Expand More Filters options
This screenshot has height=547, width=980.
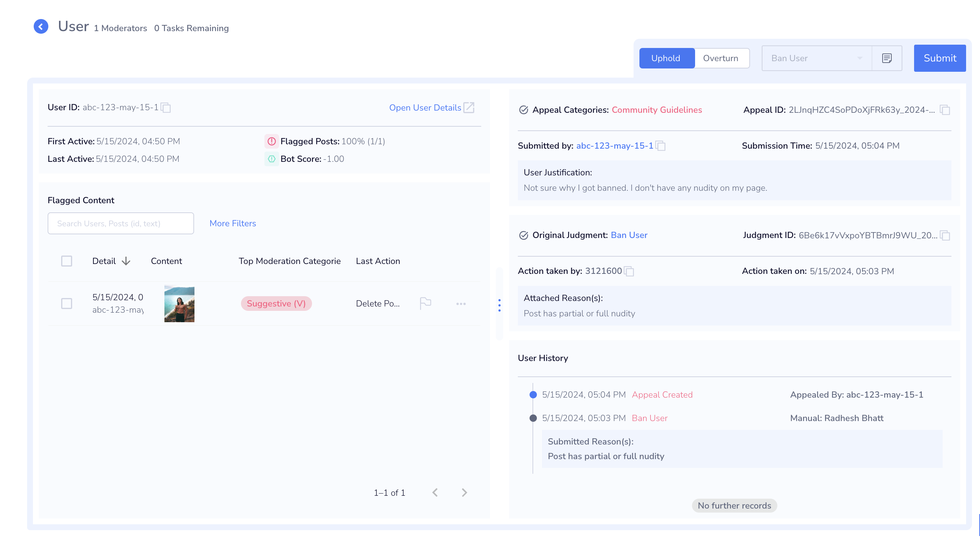pyautogui.click(x=232, y=223)
